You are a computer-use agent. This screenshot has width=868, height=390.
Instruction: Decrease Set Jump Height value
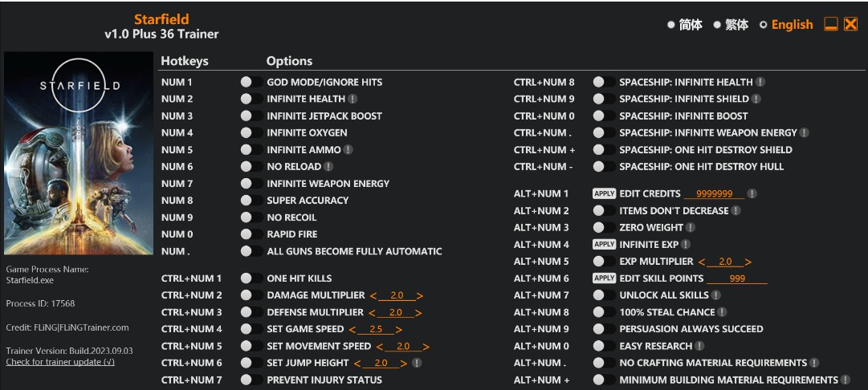357,364
